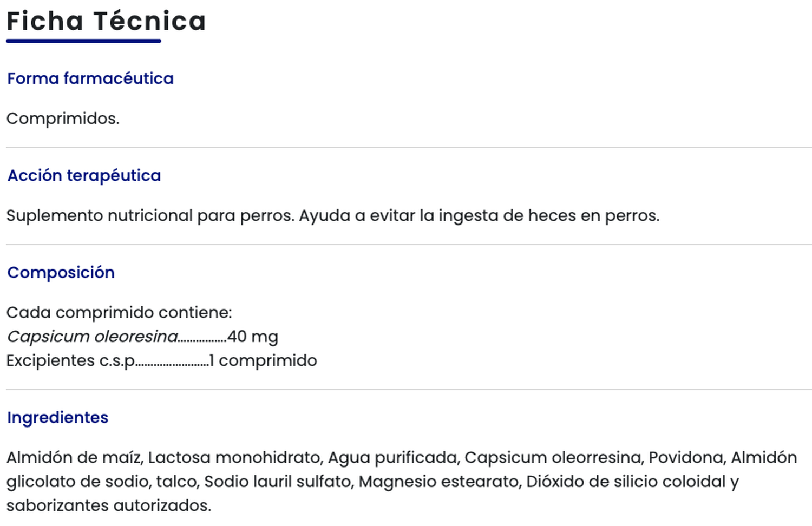Click the "Ficha Técnica" title

coord(106,22)
